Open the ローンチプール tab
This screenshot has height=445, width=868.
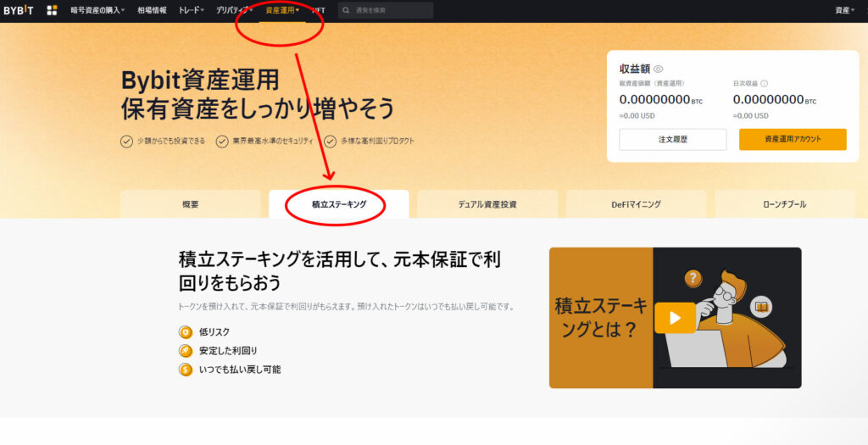click(784, 204)
